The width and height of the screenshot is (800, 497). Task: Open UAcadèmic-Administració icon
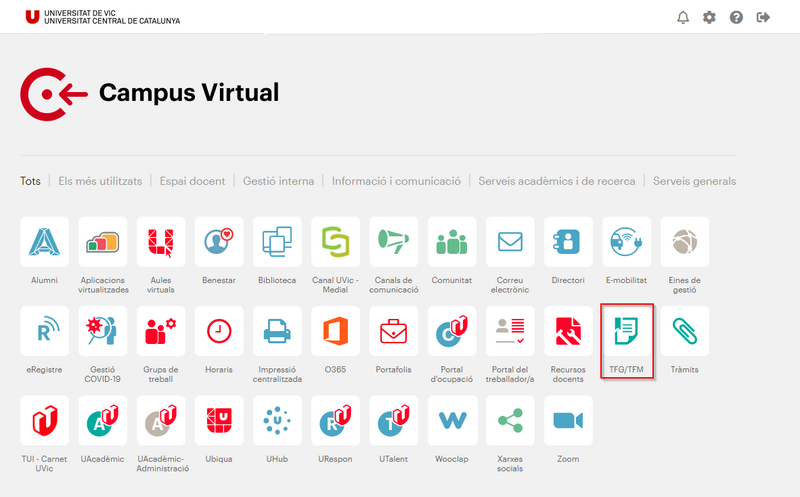[161, 420]
